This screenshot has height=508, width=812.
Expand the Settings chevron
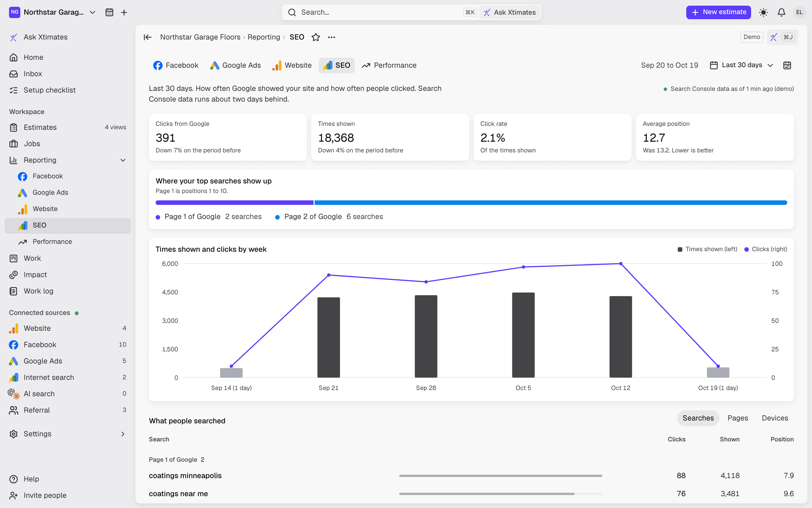(x=123, y=434)
